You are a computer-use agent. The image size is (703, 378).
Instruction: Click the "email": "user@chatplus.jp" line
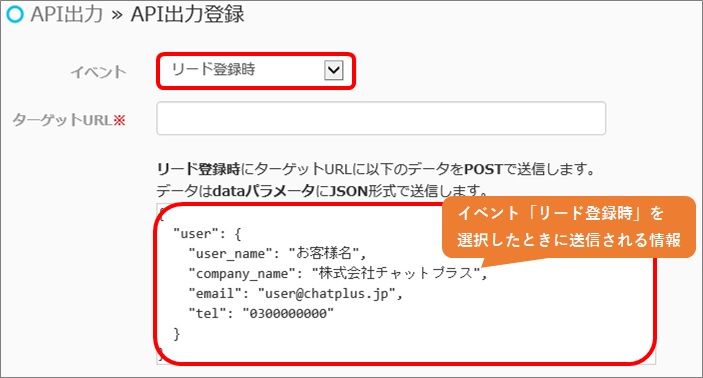(x=295, y=293)
